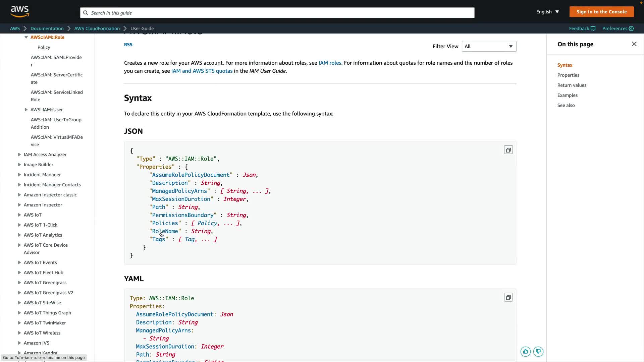Click the AWS logo icon
The image size is (644, 362).
pyautogui.click(x=20, y=11)
